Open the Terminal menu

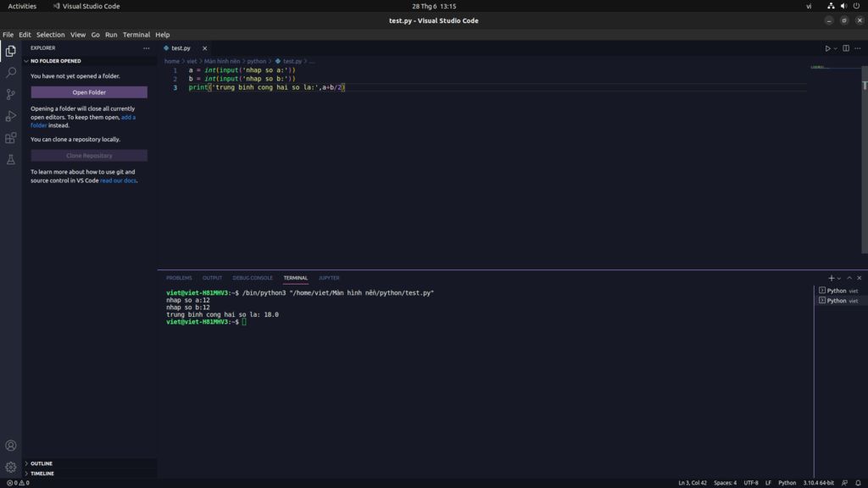pyautogui.click(x=136, y=34)
